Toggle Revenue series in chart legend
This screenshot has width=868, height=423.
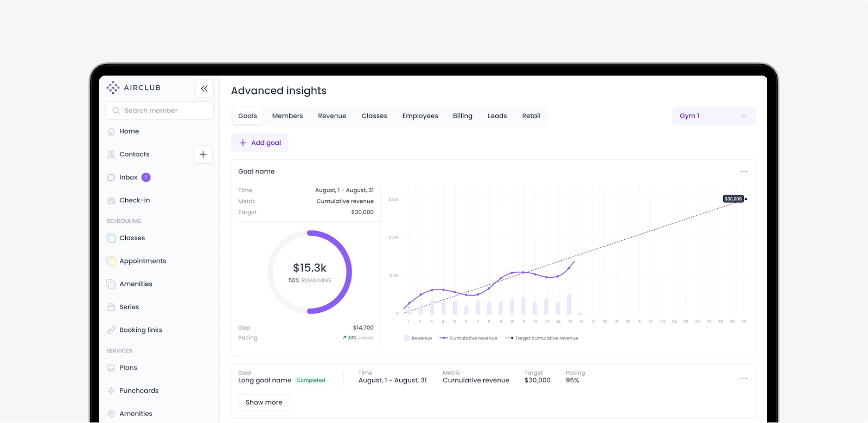(x=418, y=338)
